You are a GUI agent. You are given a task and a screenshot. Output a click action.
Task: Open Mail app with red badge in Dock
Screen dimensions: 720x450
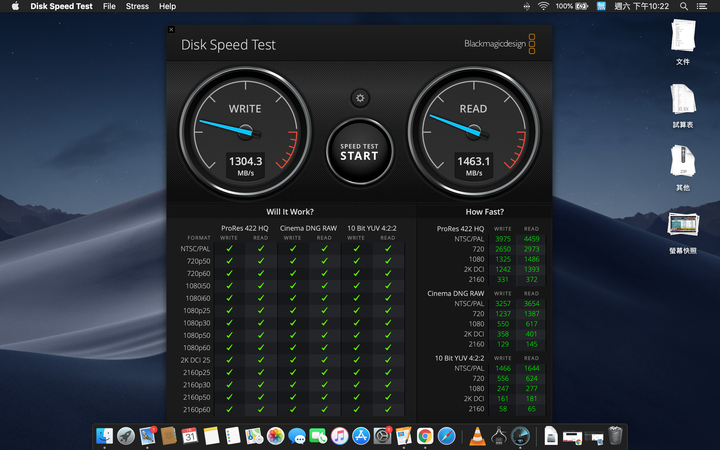click(x=147, y=436)
